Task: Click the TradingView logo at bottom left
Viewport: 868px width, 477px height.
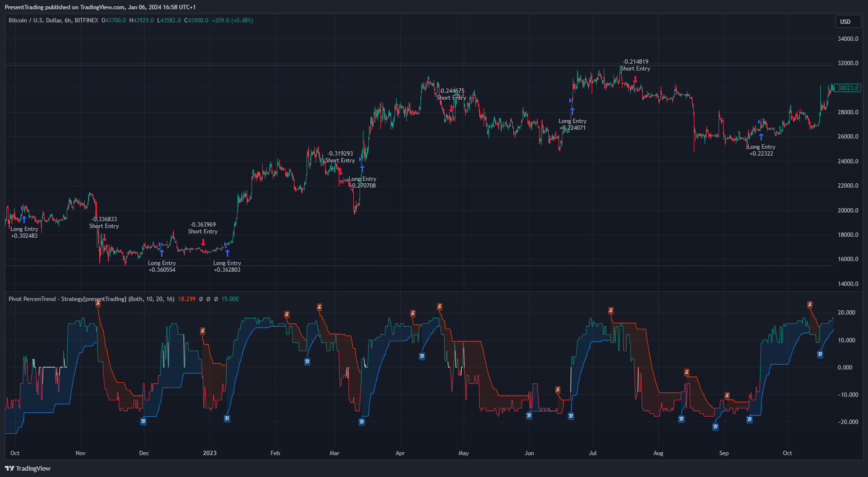Action: [28, 468]
